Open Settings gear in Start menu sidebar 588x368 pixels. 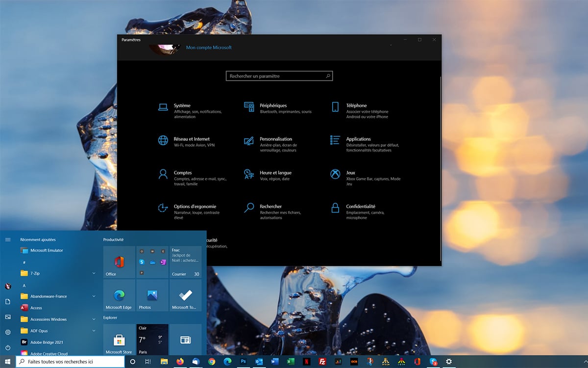pyautogui.click(x=8, y=332)
